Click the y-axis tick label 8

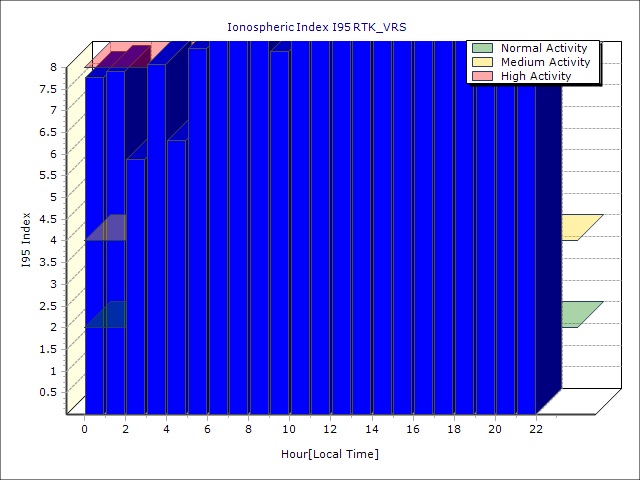pyautogui.click(x=54, y=67)
